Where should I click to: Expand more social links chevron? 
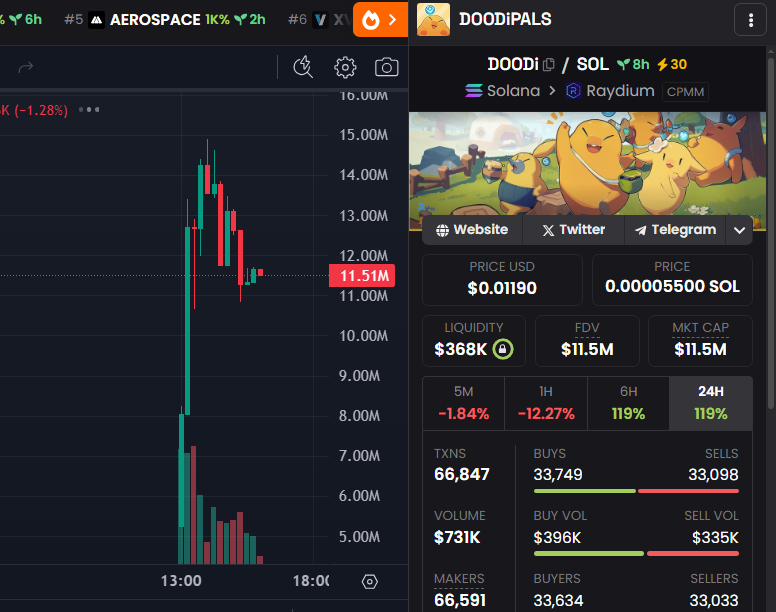coord(739,230)
